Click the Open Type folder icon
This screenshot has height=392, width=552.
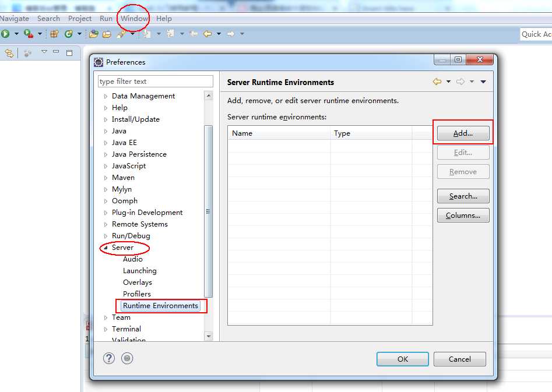pos(94,34)
